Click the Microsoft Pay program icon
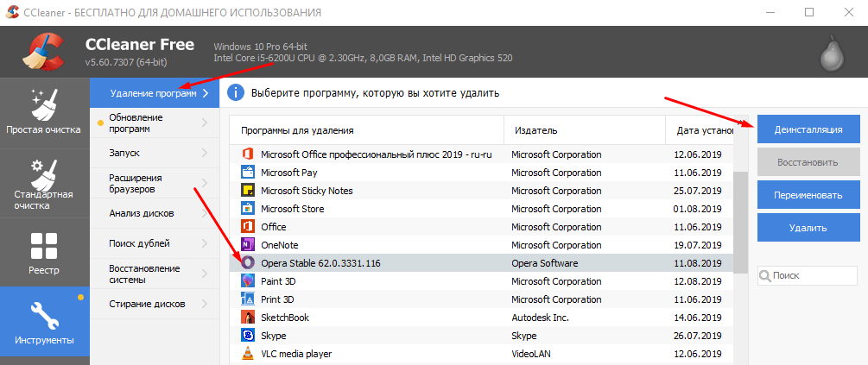The width and height of the screenshot is (868, 365). [x=248, y=173]
